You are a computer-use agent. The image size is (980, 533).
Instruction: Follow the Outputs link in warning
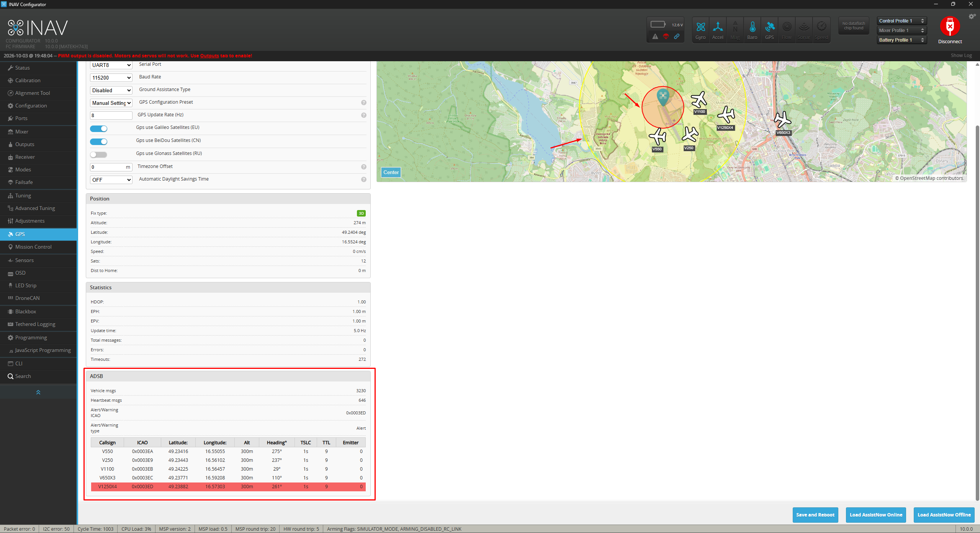(209, 56)
